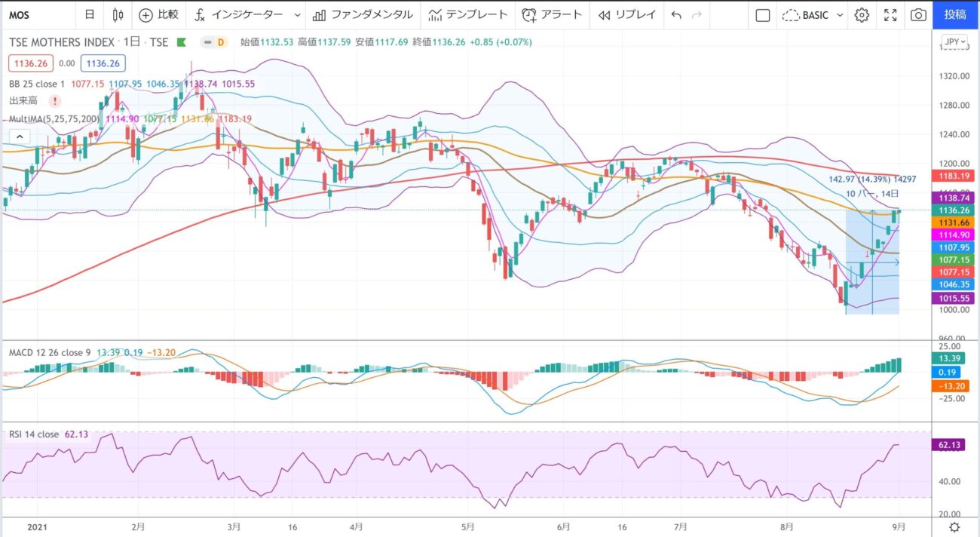Take a chart snapshot with camera icon
980x537 pixels.
point(918,14)
